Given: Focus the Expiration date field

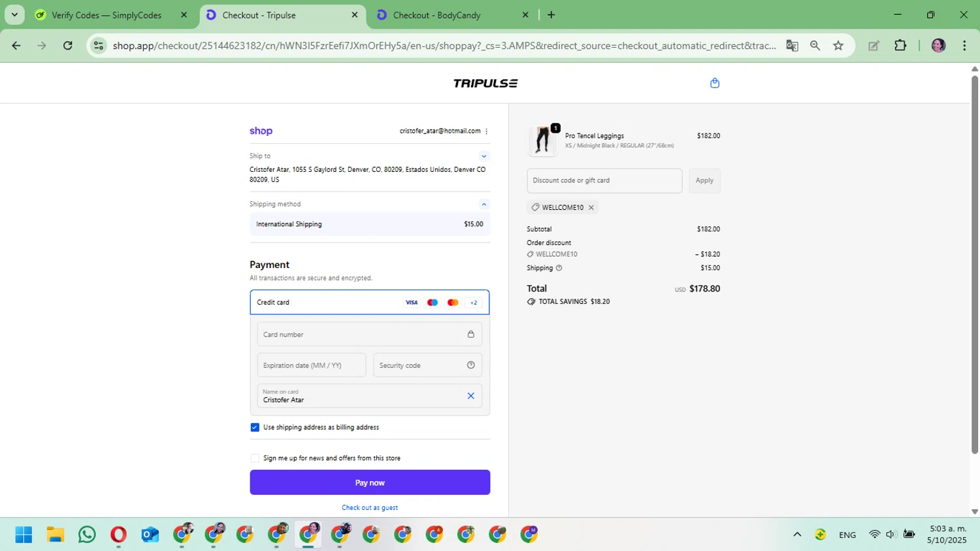Looking at the screenshot, I should point(312,365).
